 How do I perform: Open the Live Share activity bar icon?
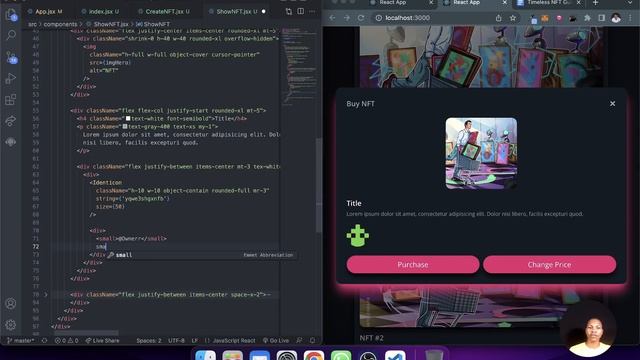11,121
